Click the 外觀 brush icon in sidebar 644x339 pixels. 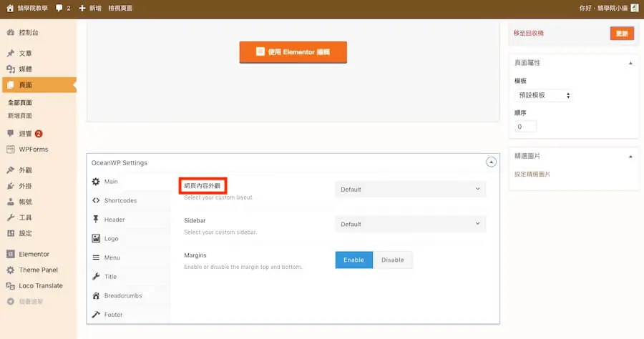click(11, 170)
